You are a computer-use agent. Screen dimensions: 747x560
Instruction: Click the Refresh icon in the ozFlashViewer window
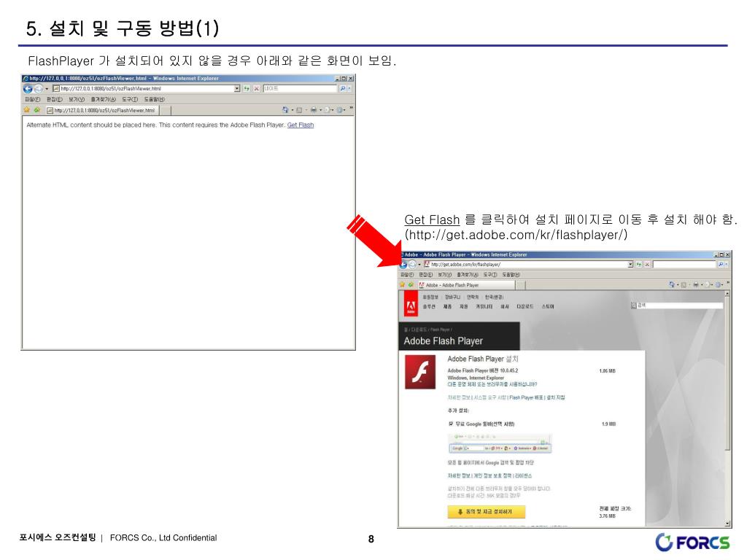[x=247, y=88]
